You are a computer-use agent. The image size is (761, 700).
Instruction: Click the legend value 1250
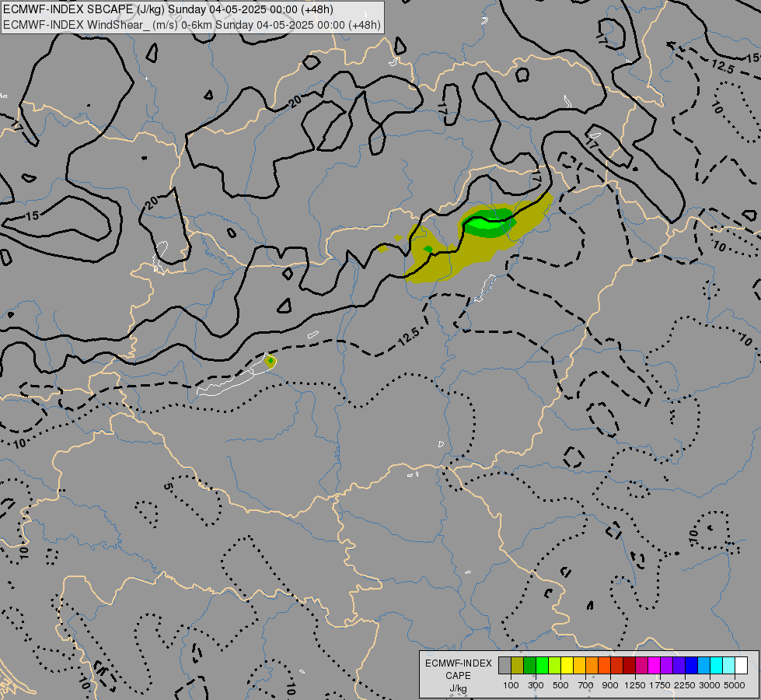point(635,685)
